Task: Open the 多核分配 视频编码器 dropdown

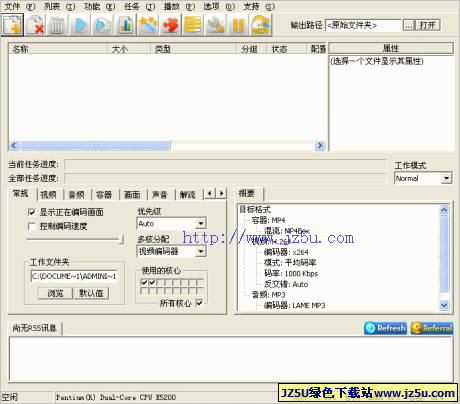Action: tap(201, 251)
